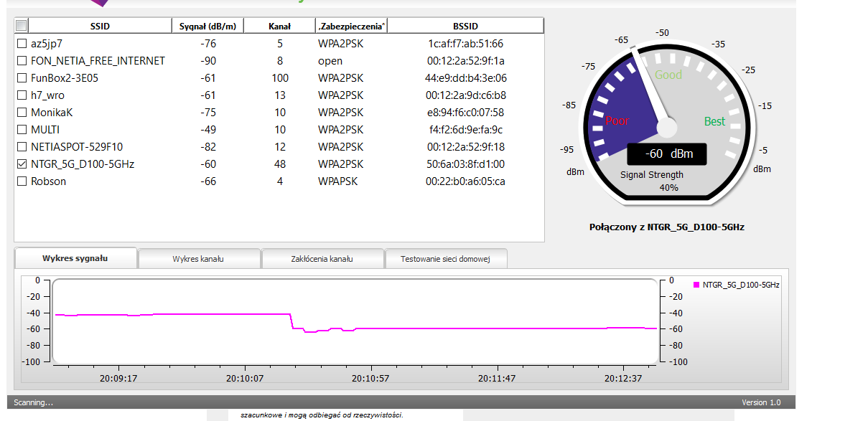Check the Robson network checkbox
This screenshot has width=868, height=421.
tap(22, 181)
